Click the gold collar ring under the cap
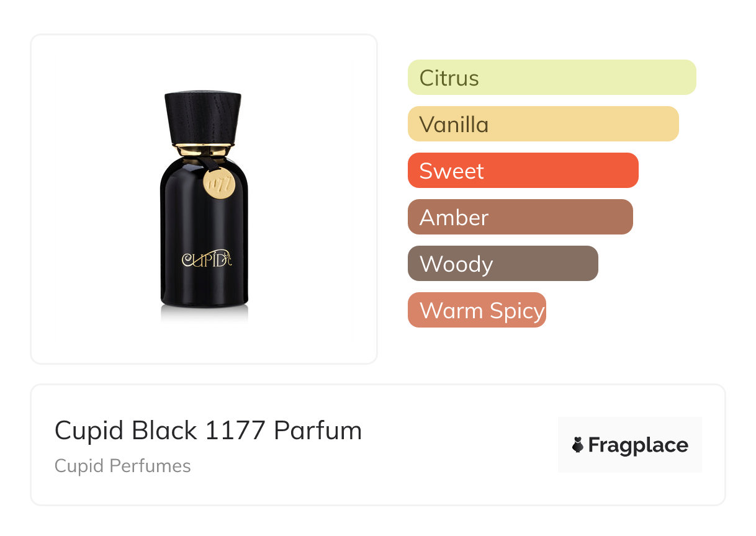This screenshot has width=756, height=536. pyautogui.click(x=204, y=149)
